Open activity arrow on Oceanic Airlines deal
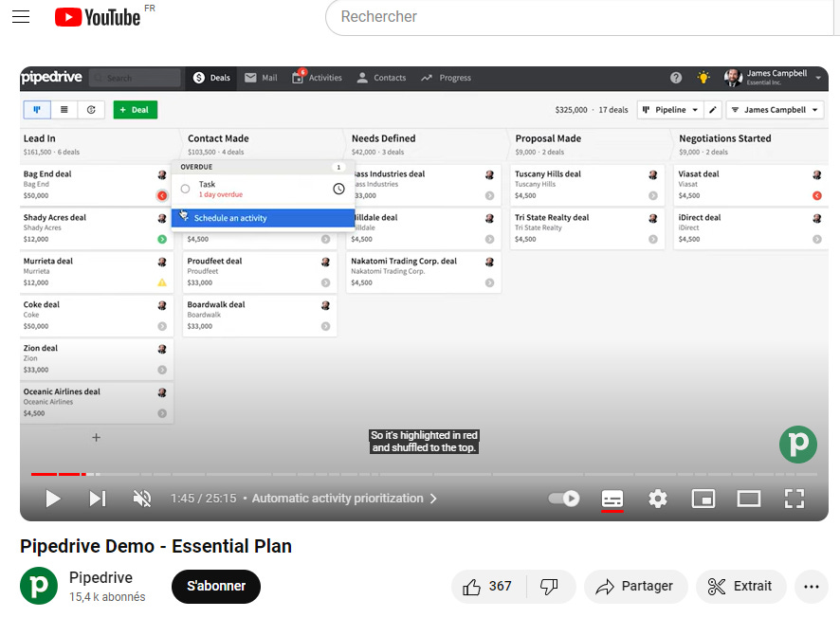Image resolution: width=840 pixels, height=618 pixels. (162, 413)
